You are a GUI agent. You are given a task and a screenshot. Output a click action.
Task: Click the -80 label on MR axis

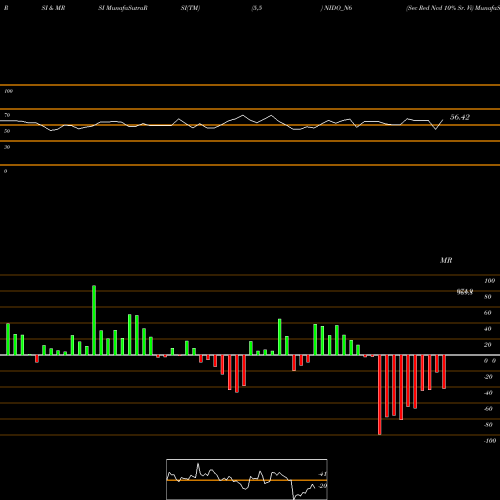click(x=488, y=425)
